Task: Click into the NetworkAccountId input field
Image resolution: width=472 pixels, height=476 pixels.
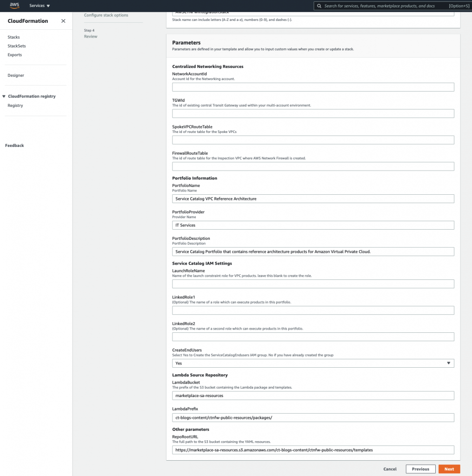Action: (x=312, y=86)
